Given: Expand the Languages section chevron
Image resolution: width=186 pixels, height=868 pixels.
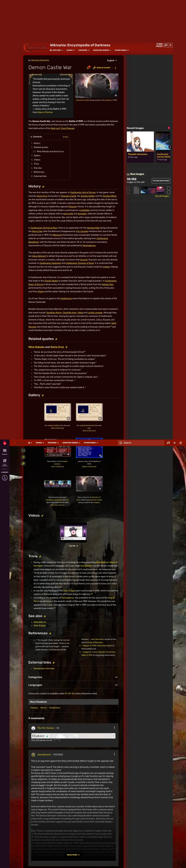Looking at the screenshot, I should click(x=116, y=685).
